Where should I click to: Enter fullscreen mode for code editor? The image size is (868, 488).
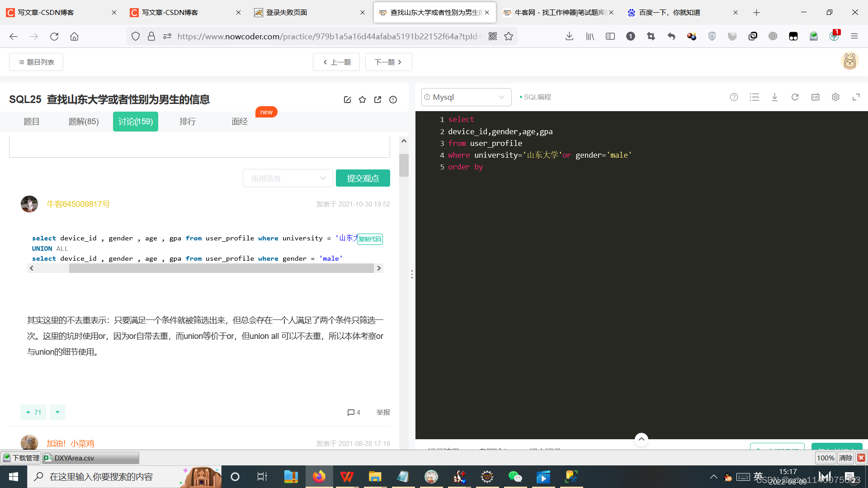coord(856,97)
